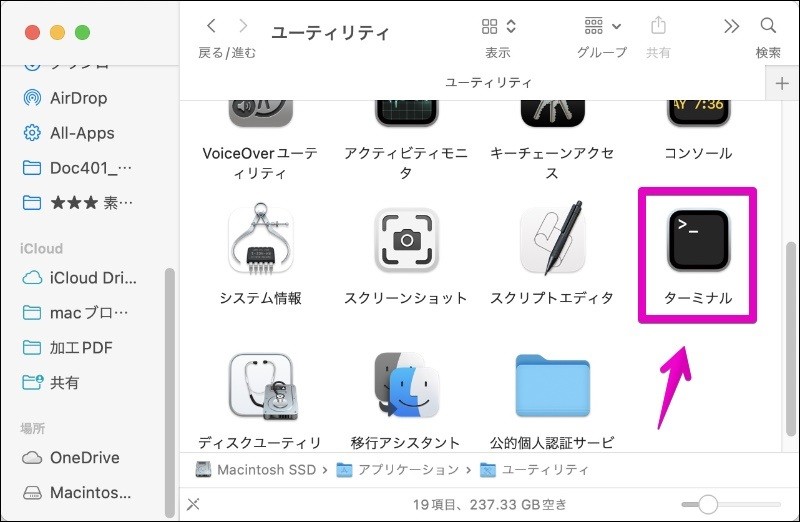Expand hidden toolbar items with double chevron

coord(731,26)
